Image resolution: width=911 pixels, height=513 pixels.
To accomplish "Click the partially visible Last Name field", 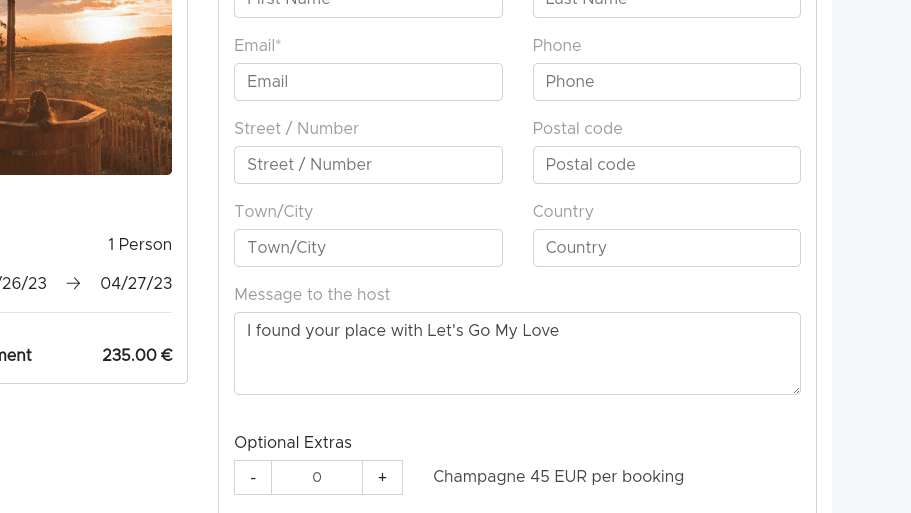I will [x=667, y=8].
